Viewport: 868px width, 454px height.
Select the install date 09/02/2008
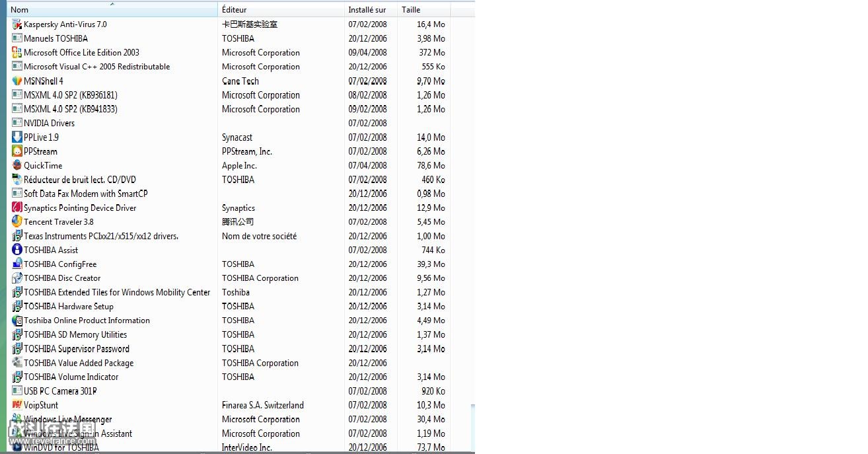coord(368,109)
